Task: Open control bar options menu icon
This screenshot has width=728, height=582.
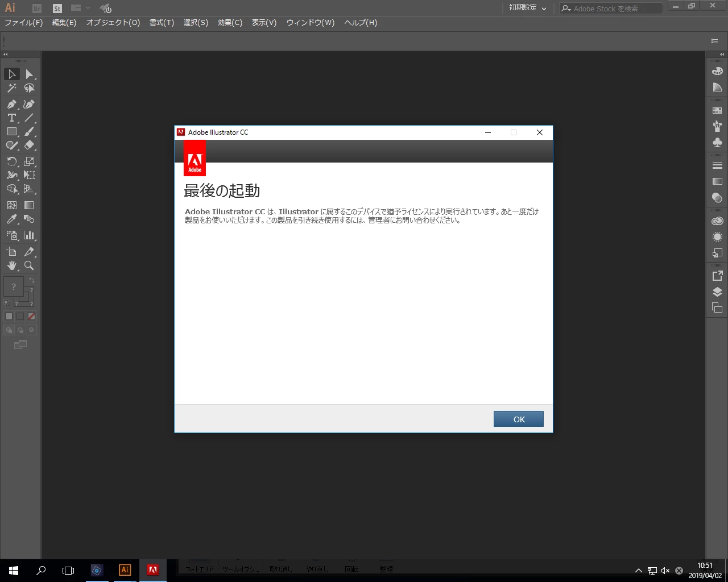Action: tap(715, 41)
